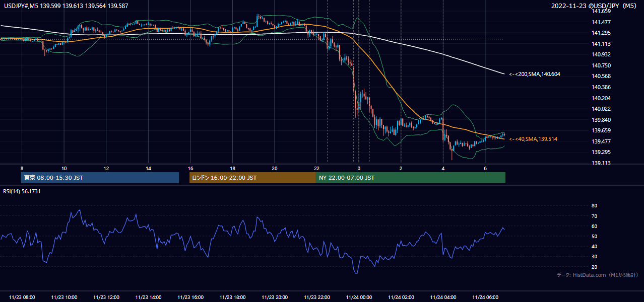Click price axis value 140.022
This screenshot has width=644, height=302.
(602, 109)
